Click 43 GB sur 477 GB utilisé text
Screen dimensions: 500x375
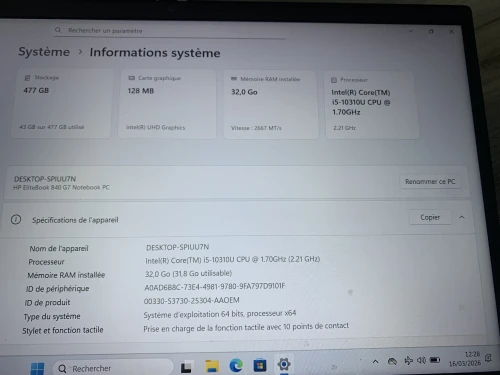point(52,127)
